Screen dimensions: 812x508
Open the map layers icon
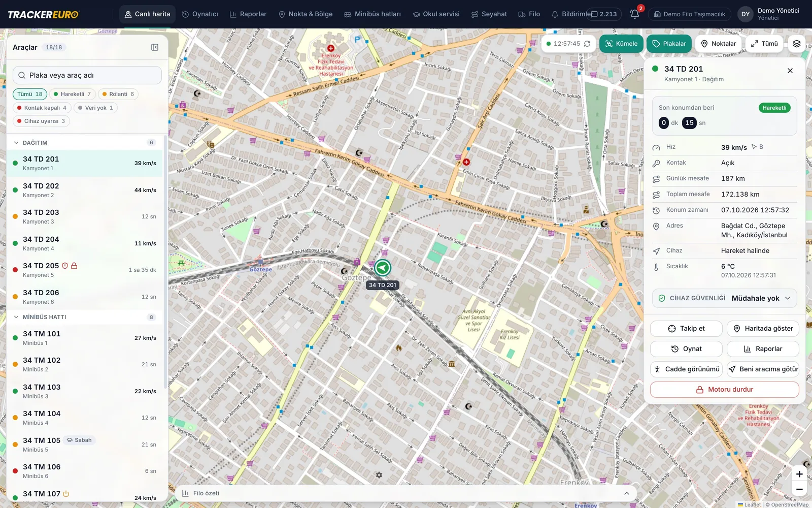click(797, 44)
